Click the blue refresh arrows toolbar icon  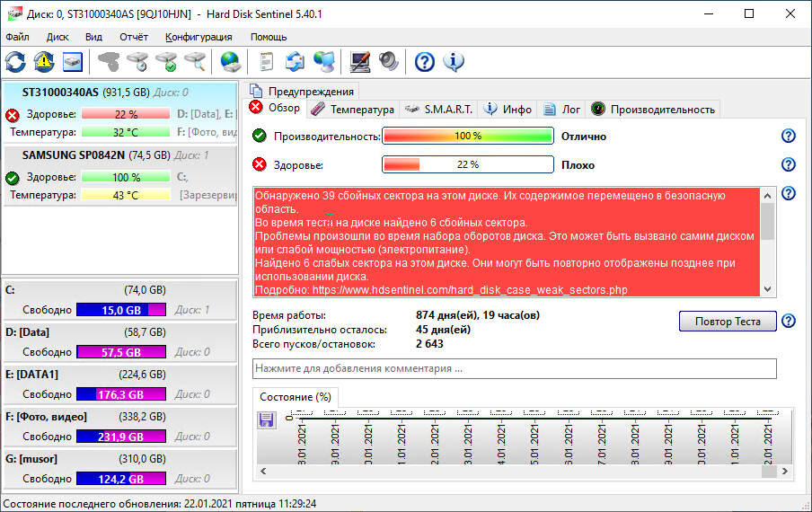pos(15,62)
